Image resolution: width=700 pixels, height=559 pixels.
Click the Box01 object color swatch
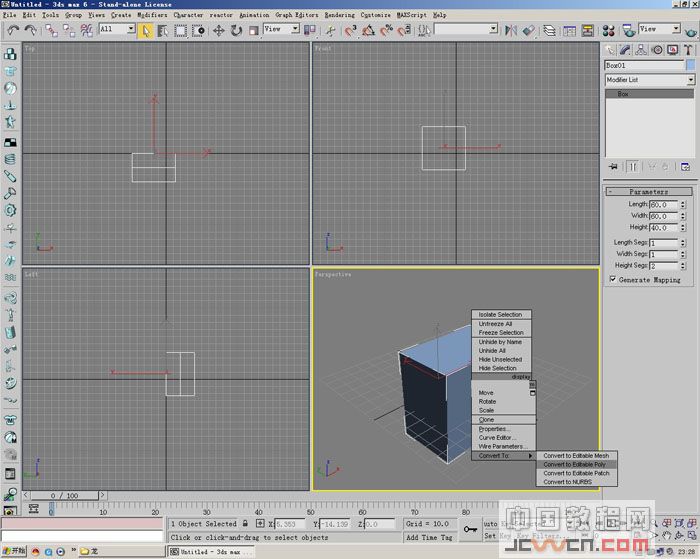click(689, 65)
